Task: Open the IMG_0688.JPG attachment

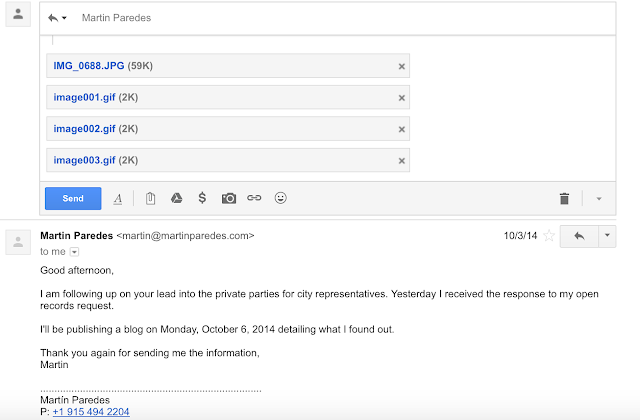Action: coord(89,66)
